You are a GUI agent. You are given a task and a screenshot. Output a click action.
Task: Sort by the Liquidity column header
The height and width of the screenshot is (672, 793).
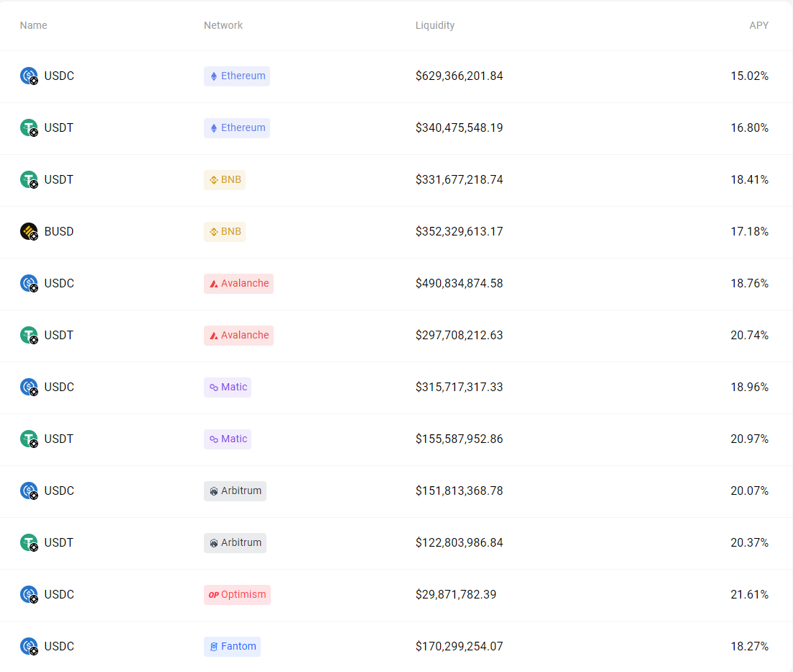point(435,25)
